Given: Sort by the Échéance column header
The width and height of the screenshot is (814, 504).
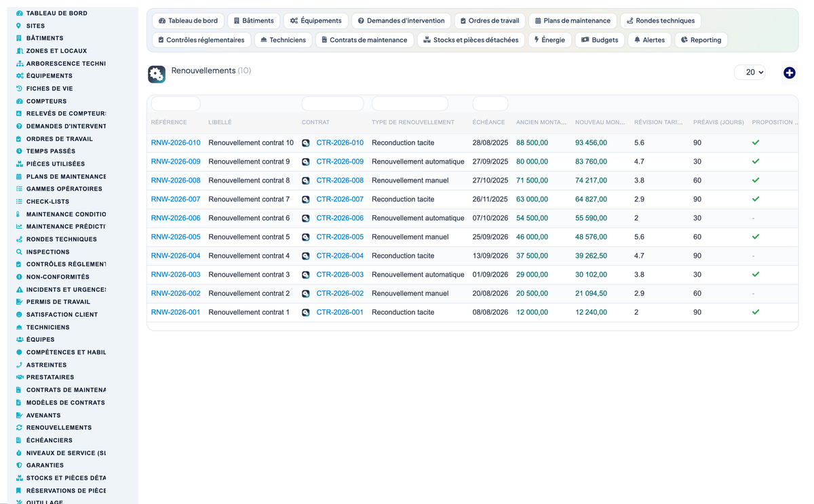Looking at the screenshot, I should [488, 123].
